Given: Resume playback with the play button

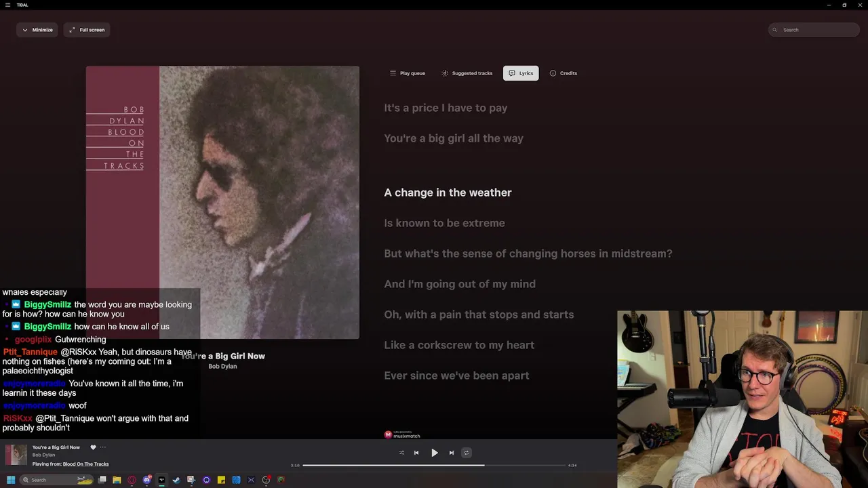Looking at the screenshot, I should click(x=435, y=453).
